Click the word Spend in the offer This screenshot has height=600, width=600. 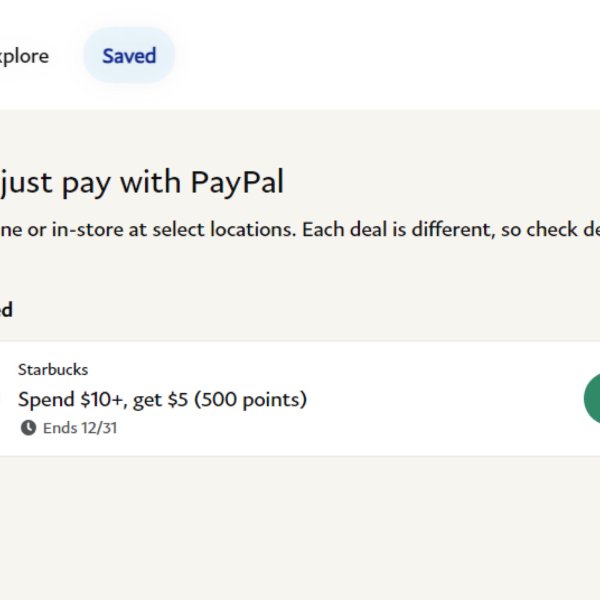tap(46, 400)
